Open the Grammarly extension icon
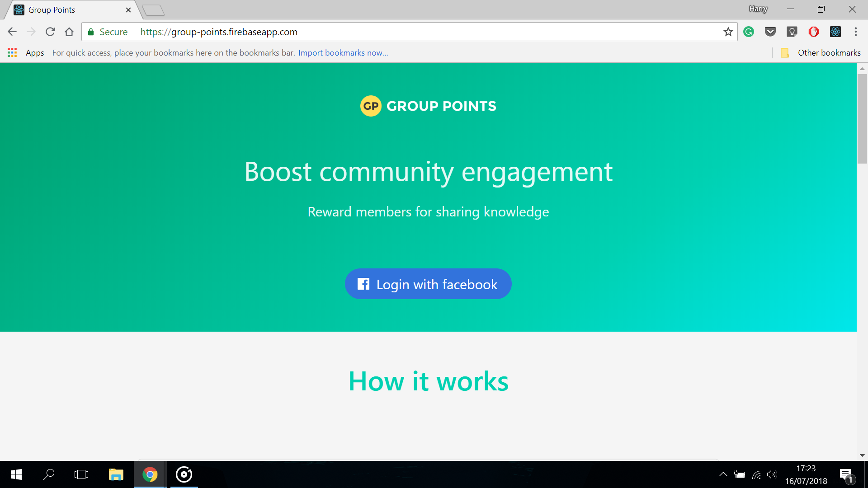This screenshot has width=868, height=488. pos(749,32)
